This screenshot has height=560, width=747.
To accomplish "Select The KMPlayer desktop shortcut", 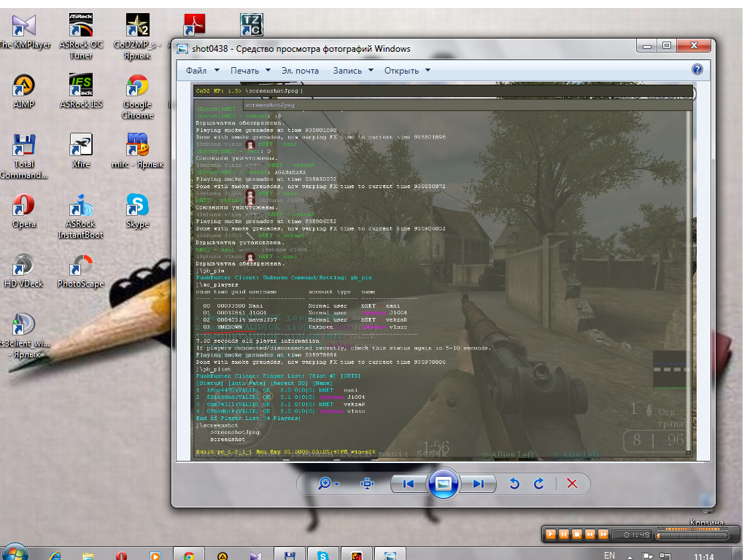I will point(24,32).
